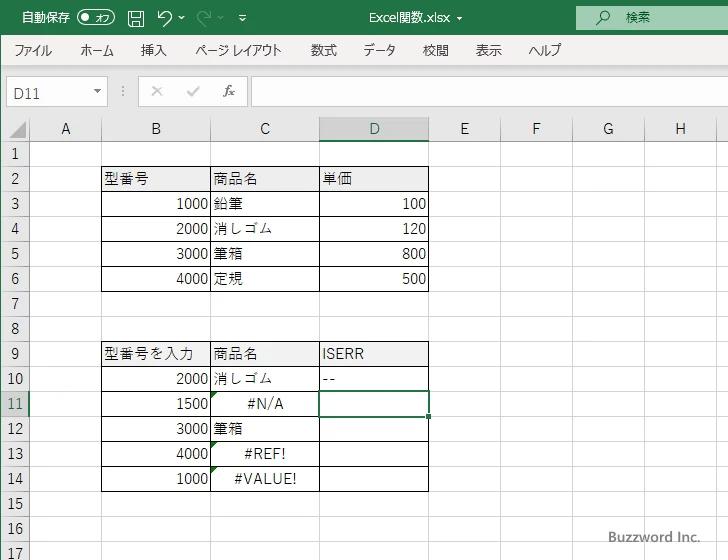Image resolution: width=728 pixels, height=560 pixels.
Task: Click the fill handle of cell D11
Action: coord(428,417)
